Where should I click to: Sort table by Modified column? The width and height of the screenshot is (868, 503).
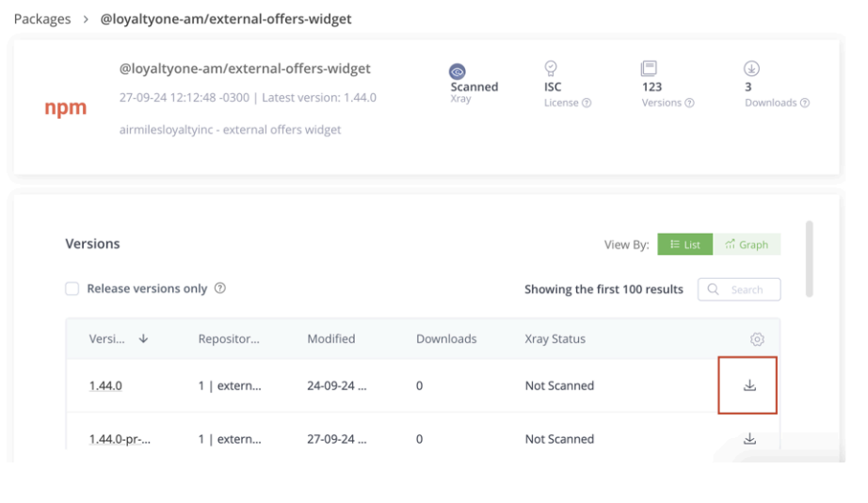[330, 339]
